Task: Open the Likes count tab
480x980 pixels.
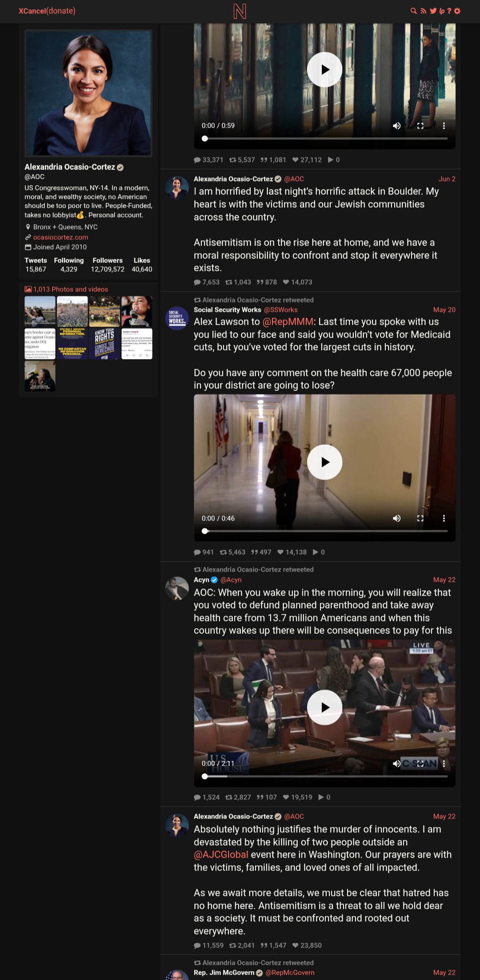Action: (142, 265)
